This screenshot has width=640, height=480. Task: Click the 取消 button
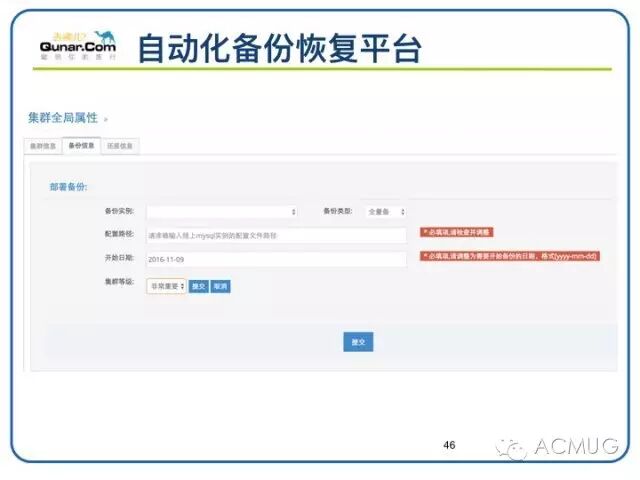tap(220, 286)
